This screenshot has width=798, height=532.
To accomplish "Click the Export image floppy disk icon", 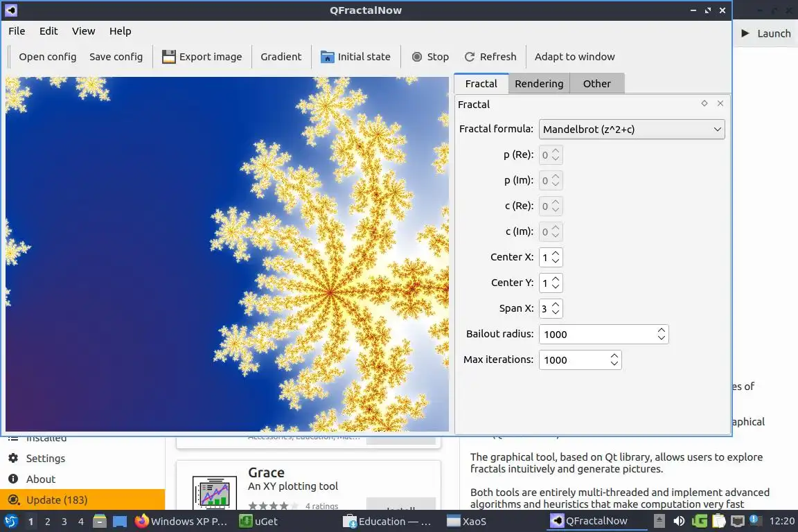I will click(168, 57).
